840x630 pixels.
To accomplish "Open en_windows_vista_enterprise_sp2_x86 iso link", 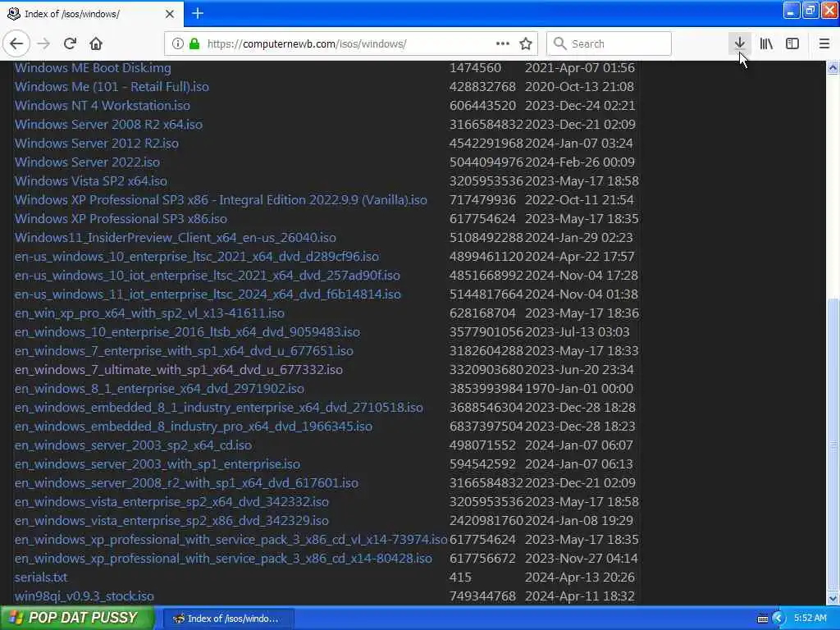I will click(171, 521).
